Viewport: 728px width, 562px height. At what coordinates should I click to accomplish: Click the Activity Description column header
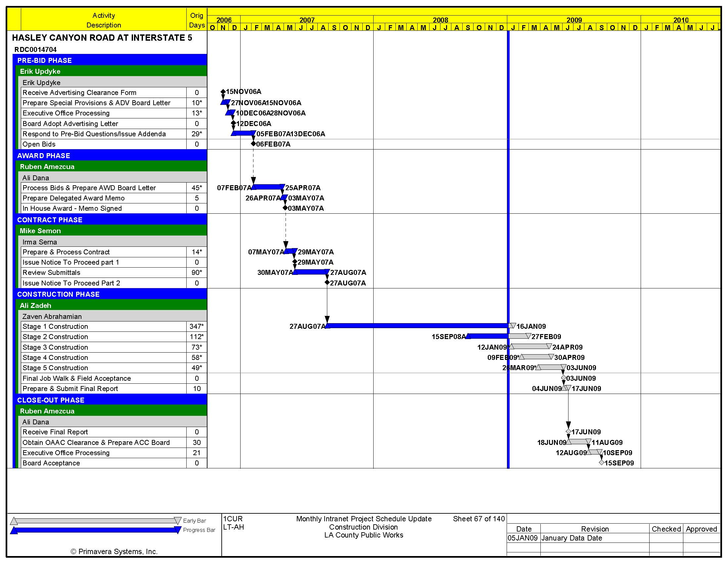coord(104,20)
